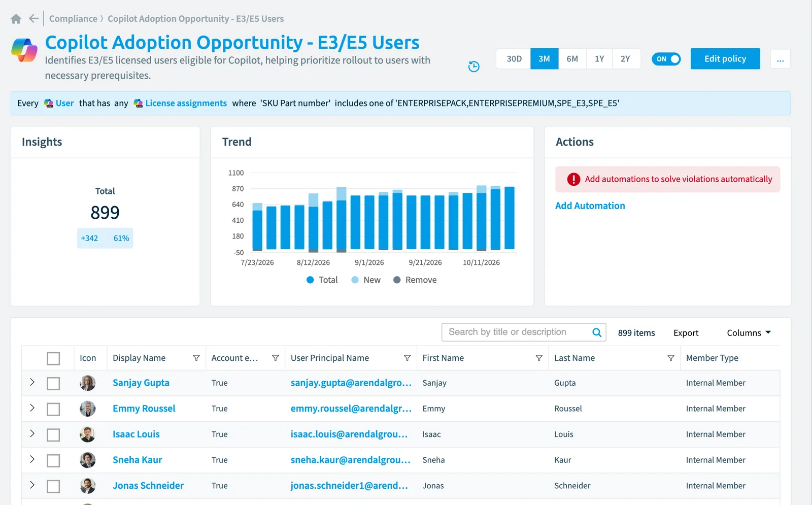Check the select-all header checkbox
Screen dimensions: 812x505
pyautogui.click(x=53, y=358)
